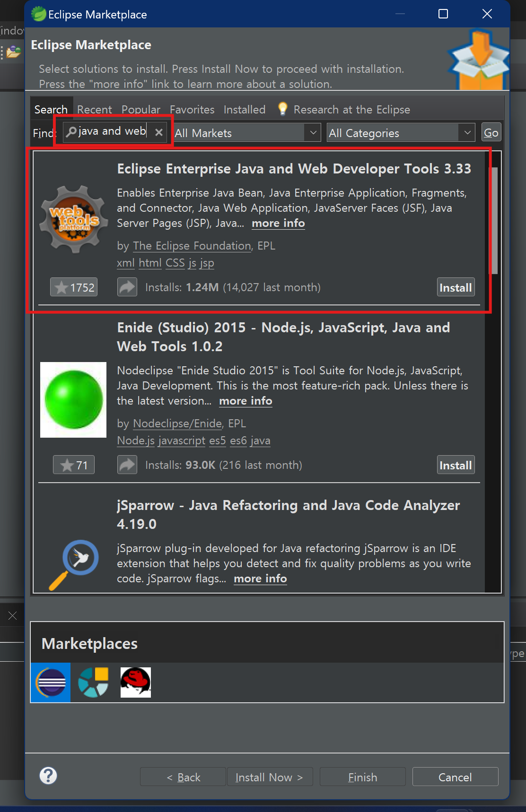Click into the Find search field
Screen dimensions: 526x812
click(x=114, y=132)
